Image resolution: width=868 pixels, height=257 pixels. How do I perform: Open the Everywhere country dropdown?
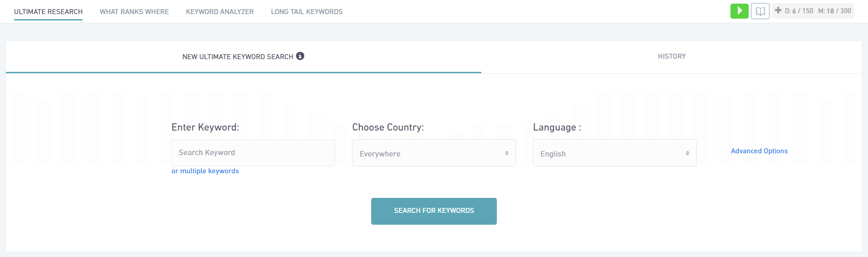(x=433, y=153)
